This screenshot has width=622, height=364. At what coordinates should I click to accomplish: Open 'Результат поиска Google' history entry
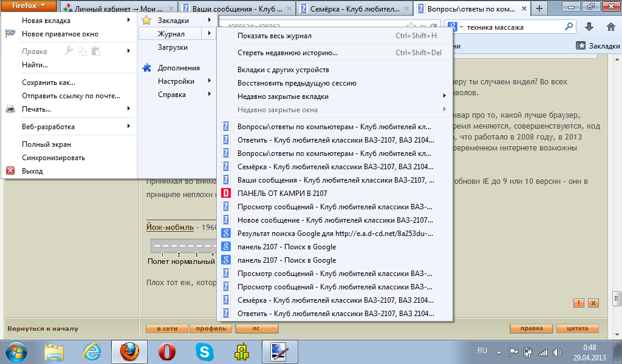pyautogui.click(x=335, y=234)
